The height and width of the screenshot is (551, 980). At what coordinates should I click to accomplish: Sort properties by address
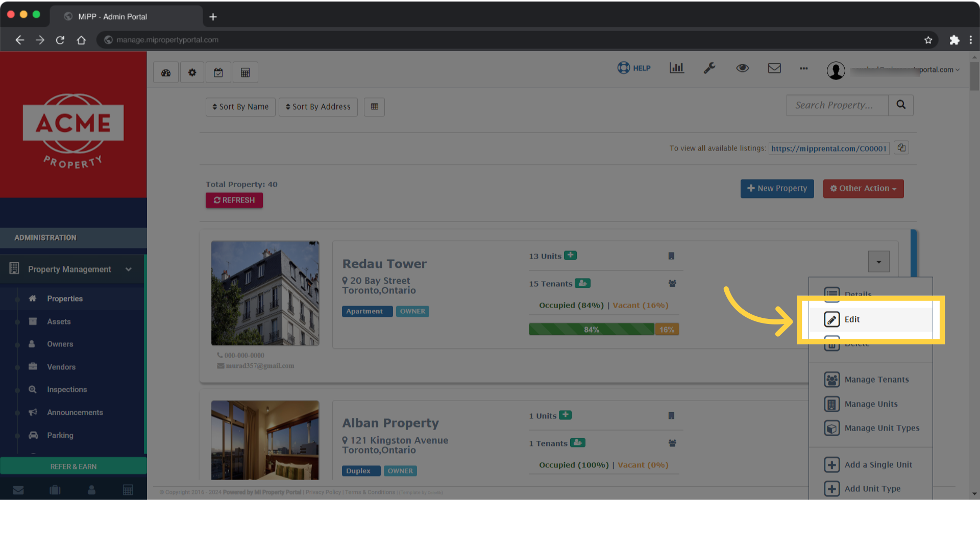tap(318, 107)
